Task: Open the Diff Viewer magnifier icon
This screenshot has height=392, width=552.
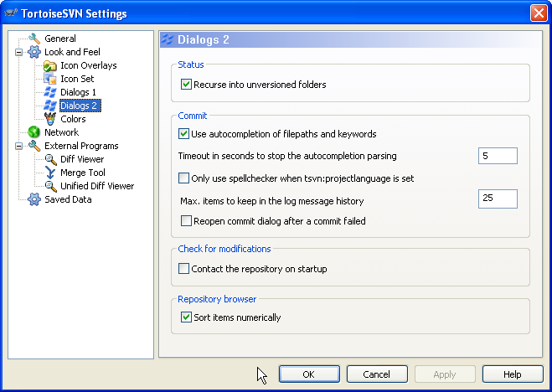Action: click(x=51, y=159)
